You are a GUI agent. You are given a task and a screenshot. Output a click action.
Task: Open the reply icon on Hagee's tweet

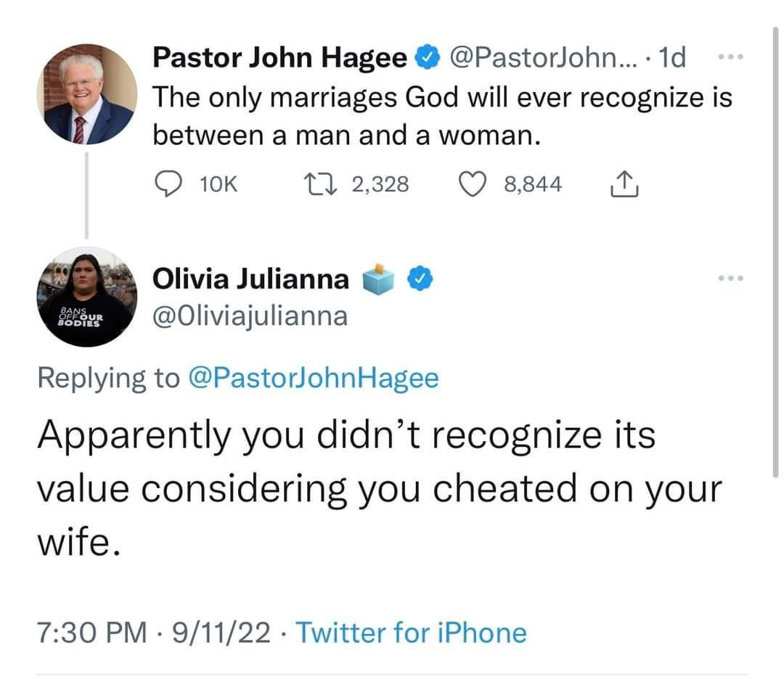168,184
